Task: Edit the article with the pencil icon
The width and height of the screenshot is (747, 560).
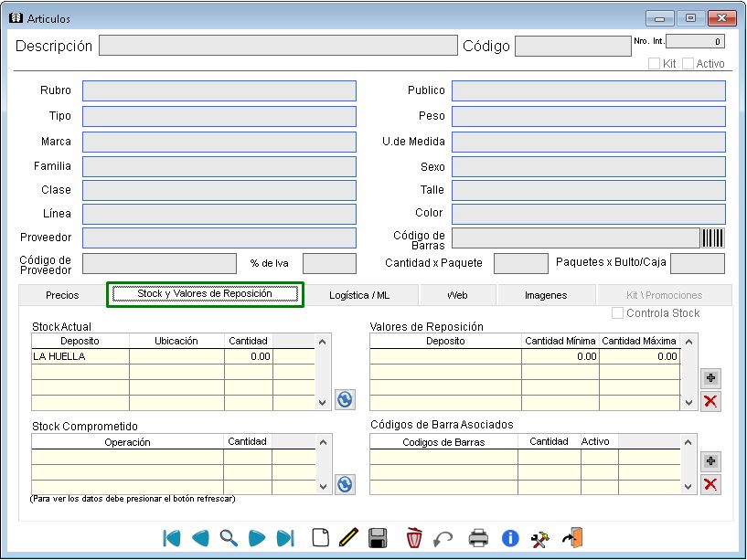Action: pos(347,538)
